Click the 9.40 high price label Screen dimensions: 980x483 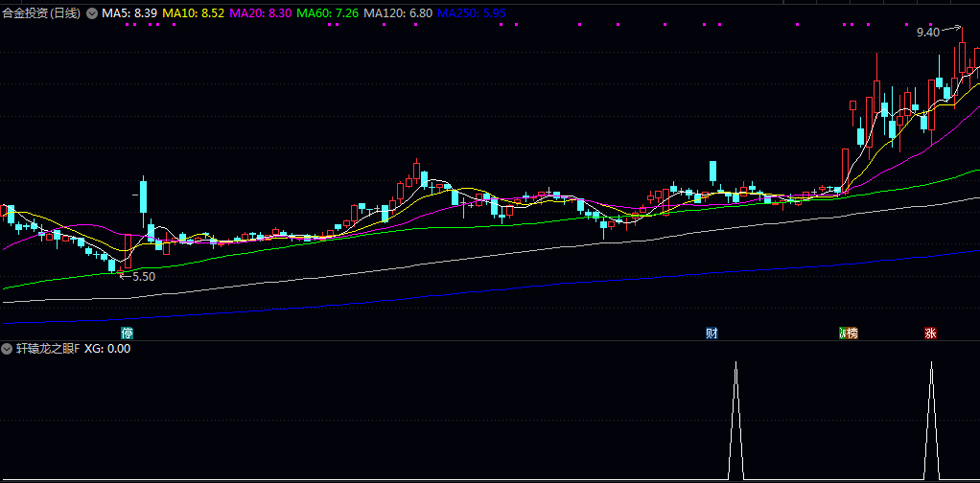tap(927, 33)
